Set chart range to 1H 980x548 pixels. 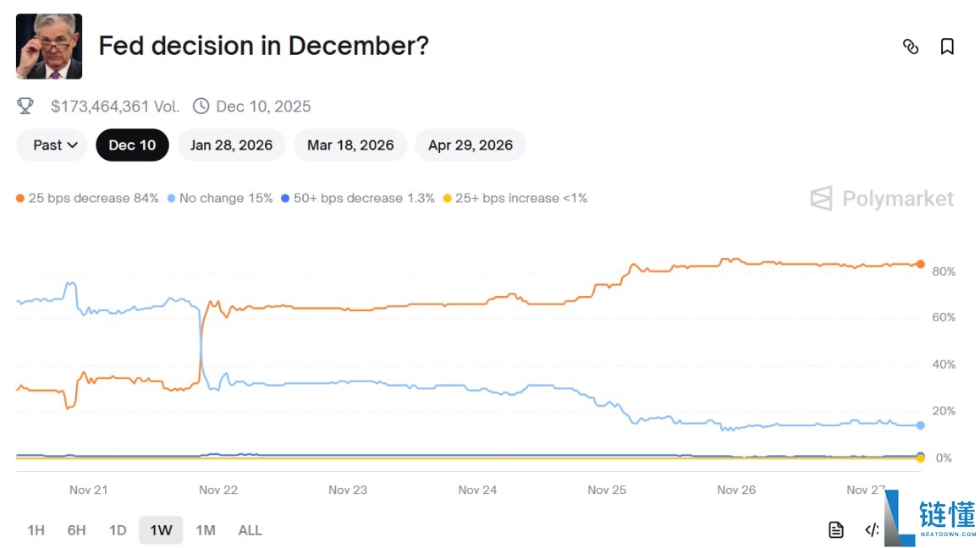[36, 530]
